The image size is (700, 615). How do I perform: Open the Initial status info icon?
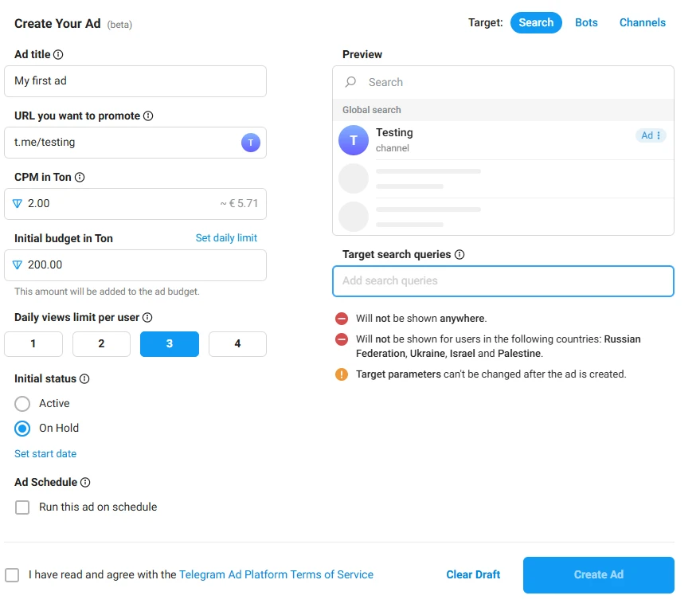tap(84, 378)
